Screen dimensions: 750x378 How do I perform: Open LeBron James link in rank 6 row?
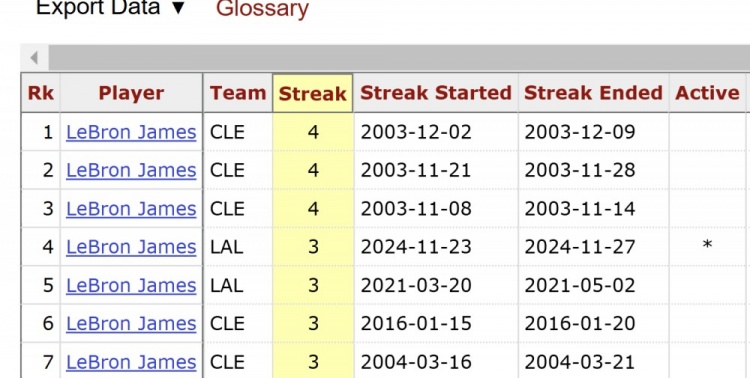click(131, 323)
